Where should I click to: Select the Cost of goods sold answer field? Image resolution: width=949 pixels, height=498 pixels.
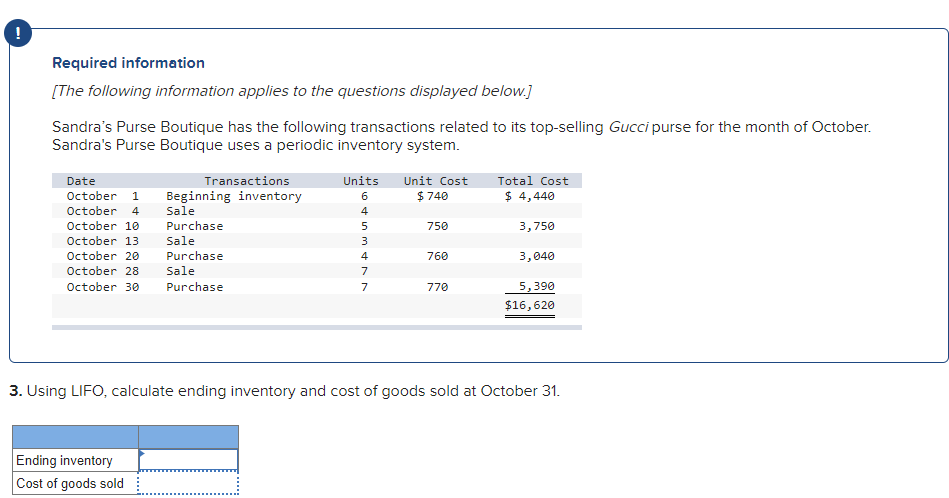pyautogui.click(x=188, y=483)
